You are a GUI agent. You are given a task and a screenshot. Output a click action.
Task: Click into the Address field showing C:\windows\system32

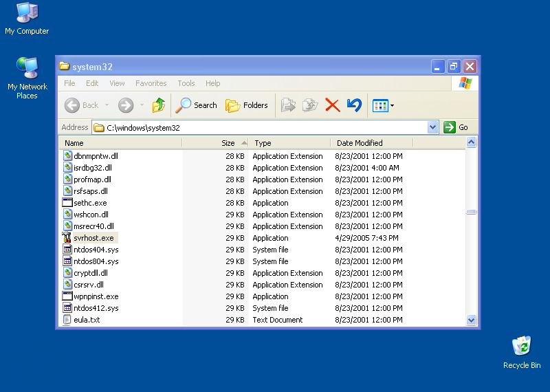[260, 127]
